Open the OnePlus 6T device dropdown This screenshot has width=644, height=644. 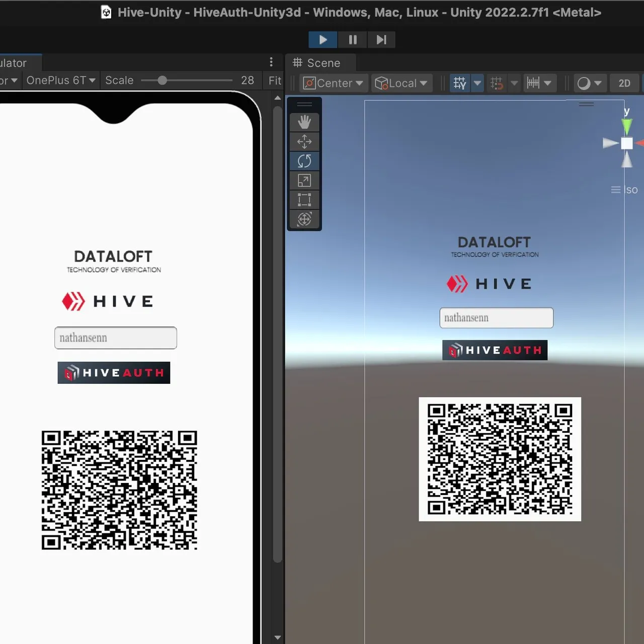coord(60,80)
